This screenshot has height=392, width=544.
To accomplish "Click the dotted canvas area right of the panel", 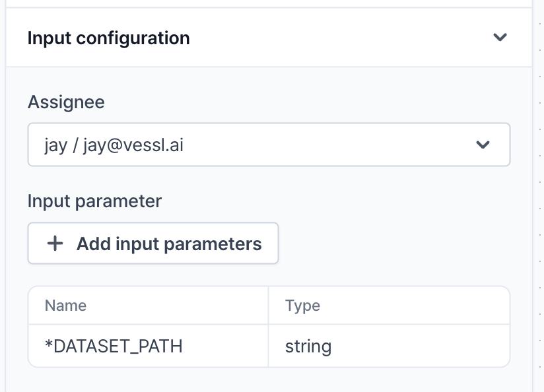I will (539, 198).
